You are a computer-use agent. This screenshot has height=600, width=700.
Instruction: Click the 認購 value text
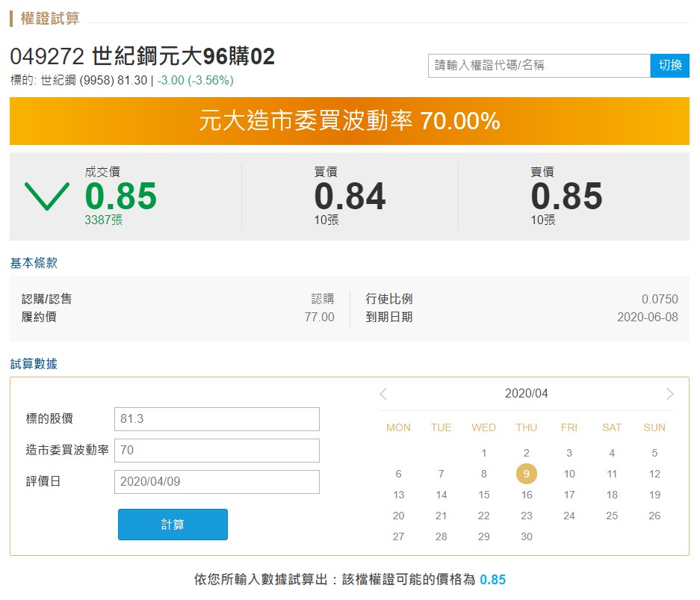click(323, 299)
